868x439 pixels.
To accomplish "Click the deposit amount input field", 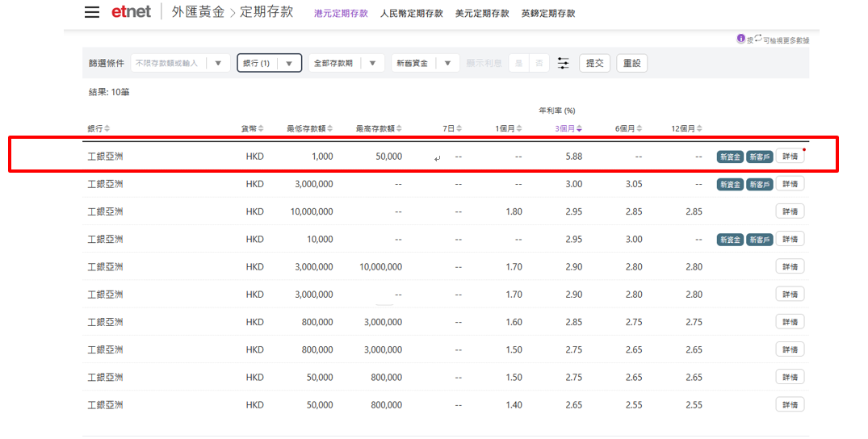I will [168, 63].
